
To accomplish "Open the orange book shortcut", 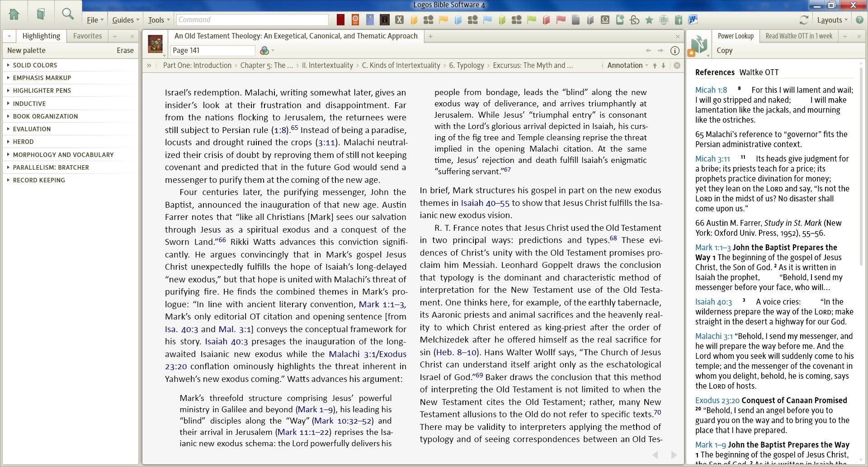I will click(414, 20).
